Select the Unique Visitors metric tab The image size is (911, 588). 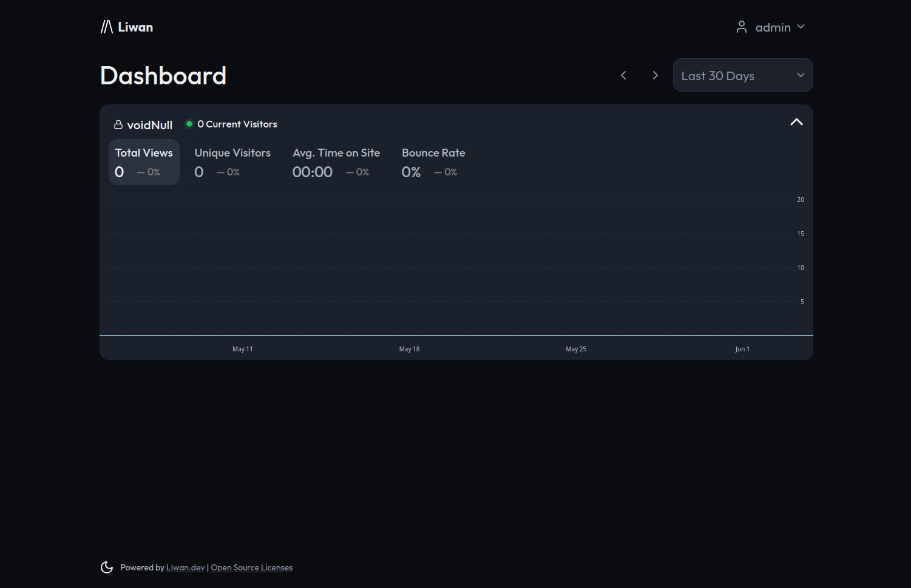coord(232,162)
